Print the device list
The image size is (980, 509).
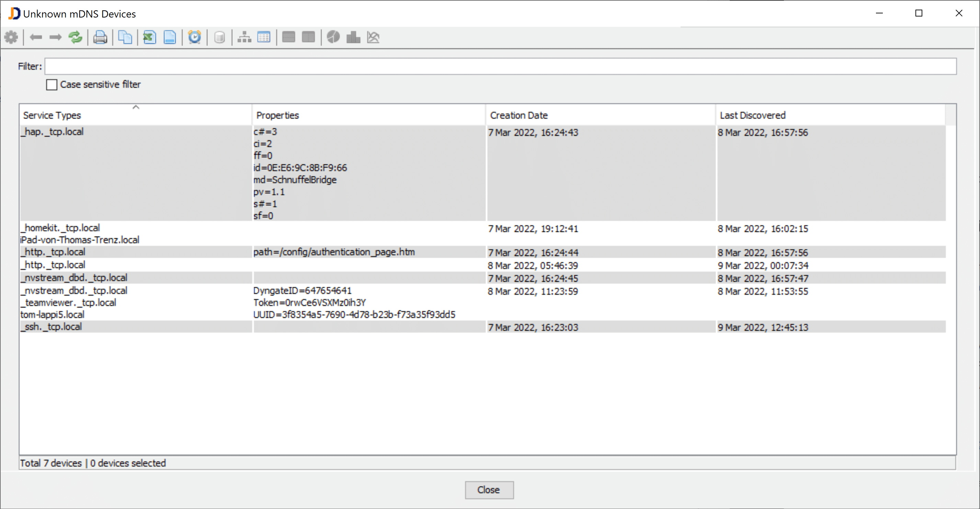[x=100, y=37]
